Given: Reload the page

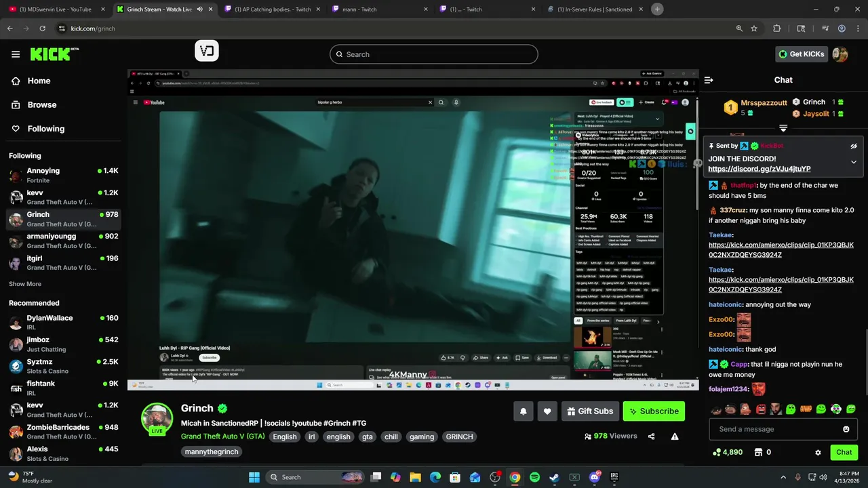Looking at the screenshot, I should click(42, 28).
